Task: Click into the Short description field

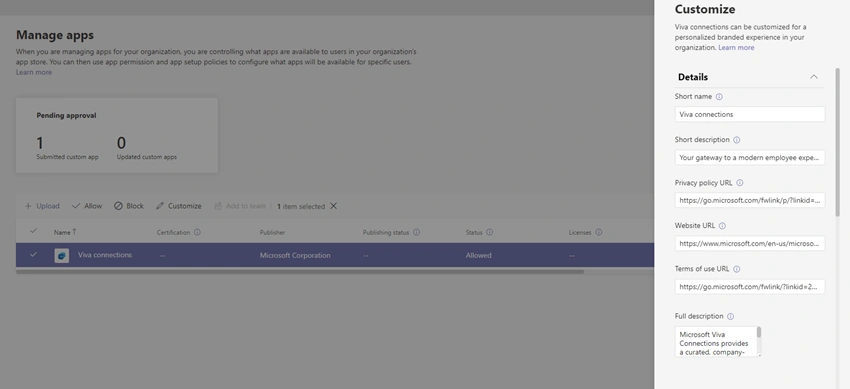Action: click(750, 158)
